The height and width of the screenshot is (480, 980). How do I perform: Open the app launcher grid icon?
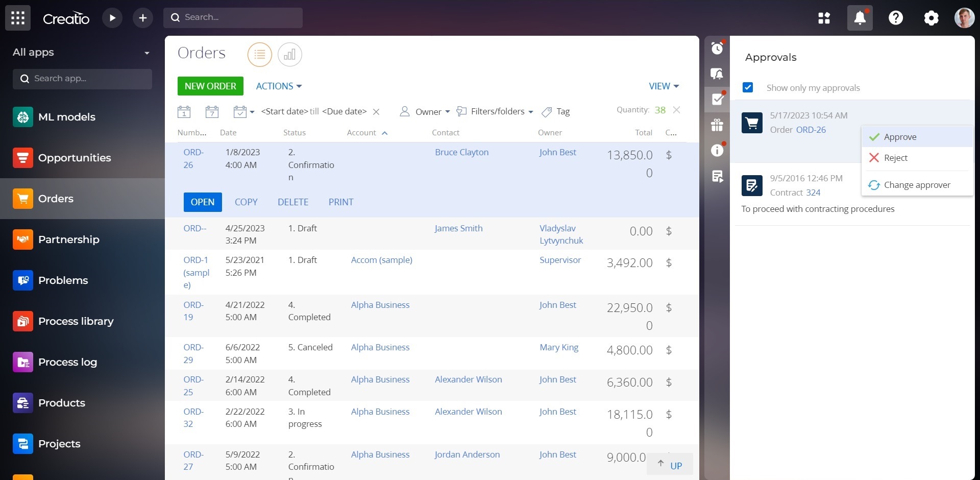point(18,18)
